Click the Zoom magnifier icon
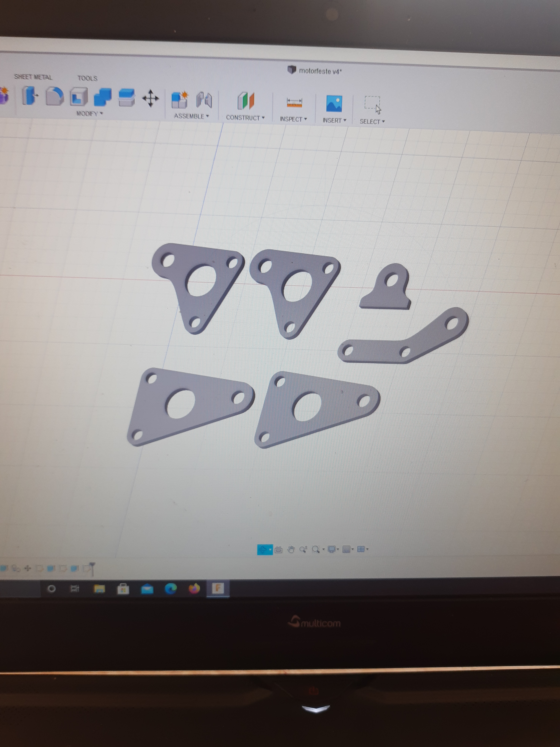The width and height of the screenshot is (560, 747). 303,549
